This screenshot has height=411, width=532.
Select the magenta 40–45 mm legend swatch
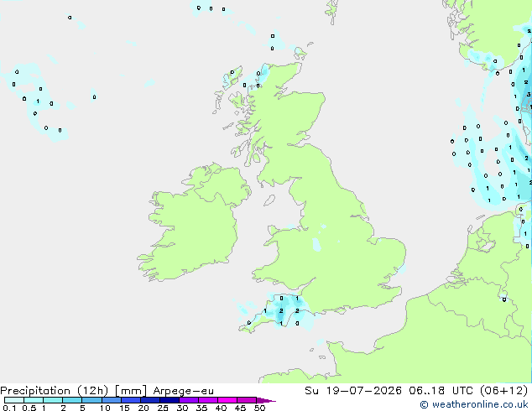227,400
